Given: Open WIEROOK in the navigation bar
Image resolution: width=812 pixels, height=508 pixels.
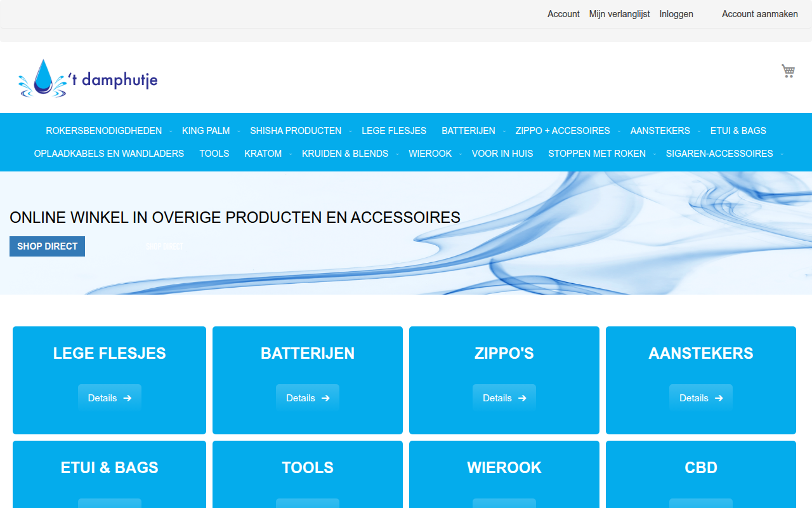Looking at the screenshot, I should point(430,154).
